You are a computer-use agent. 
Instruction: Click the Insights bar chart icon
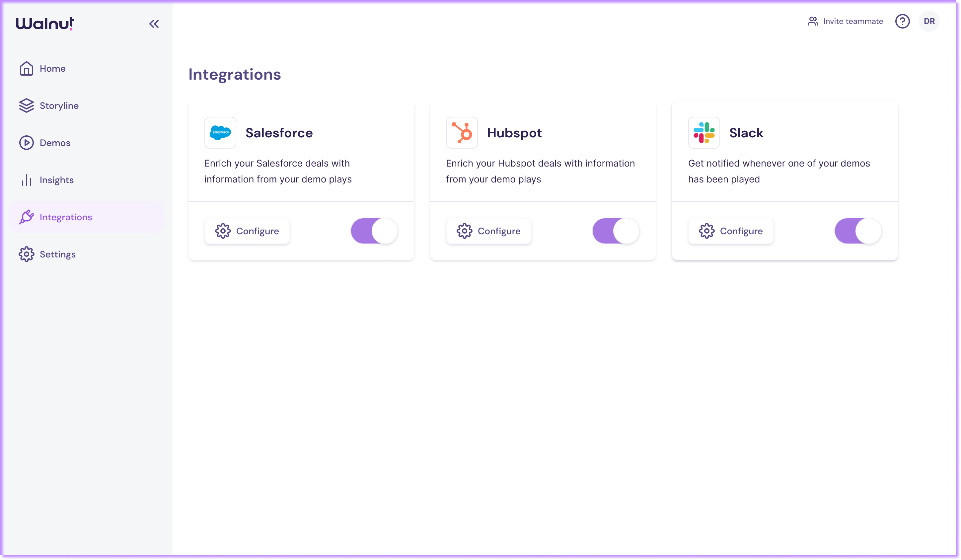coord(26,180)
